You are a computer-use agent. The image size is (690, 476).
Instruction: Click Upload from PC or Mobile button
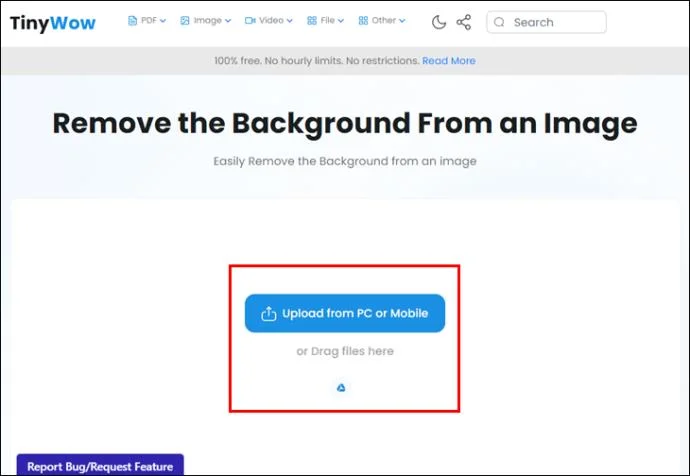pyautogui.click(x=345, y=313)
